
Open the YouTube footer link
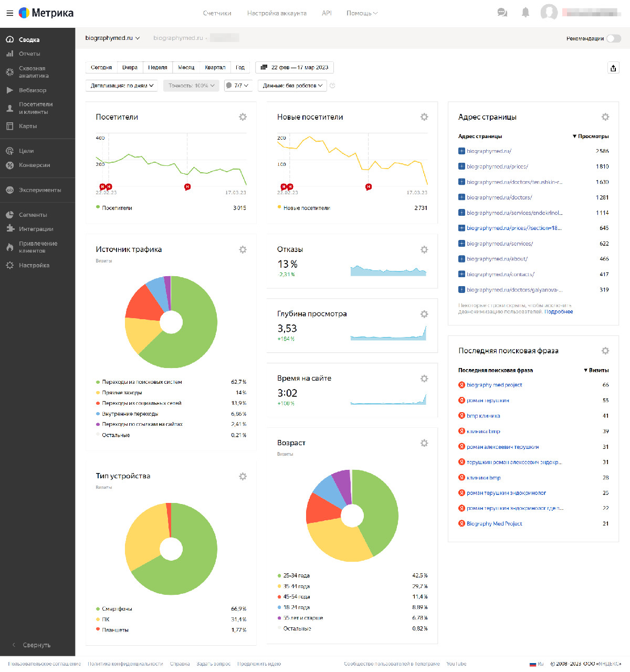(x=456, y=664)
